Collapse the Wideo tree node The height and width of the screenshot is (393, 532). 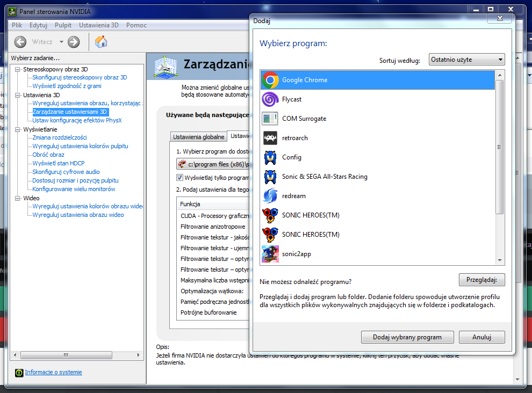[x=17, y=198]
